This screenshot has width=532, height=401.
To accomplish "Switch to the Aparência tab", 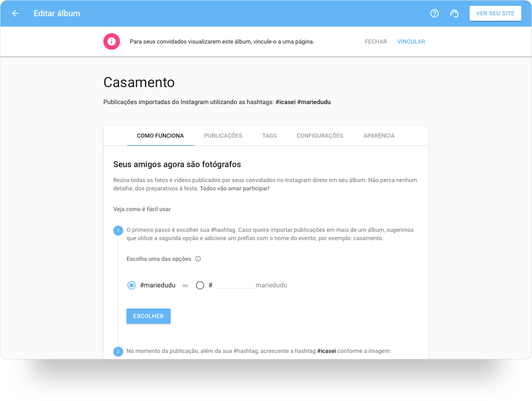I will (x=379, y=136).
